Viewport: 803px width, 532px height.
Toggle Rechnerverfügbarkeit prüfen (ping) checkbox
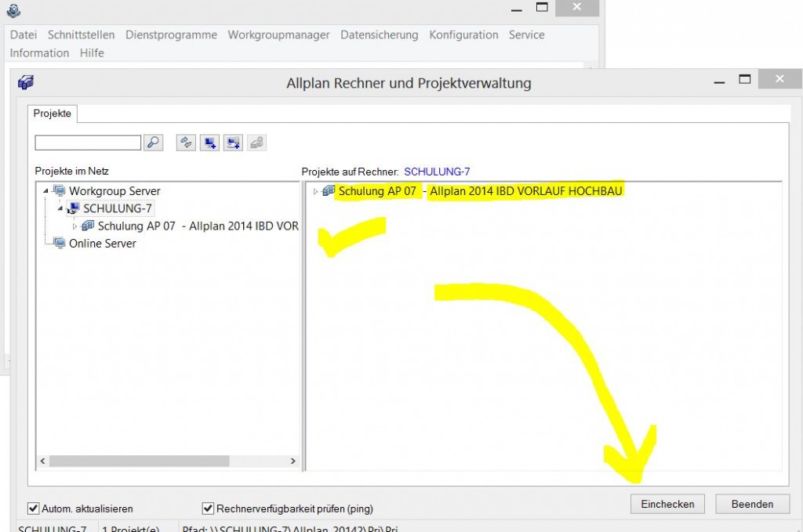(x=209, y=508)
